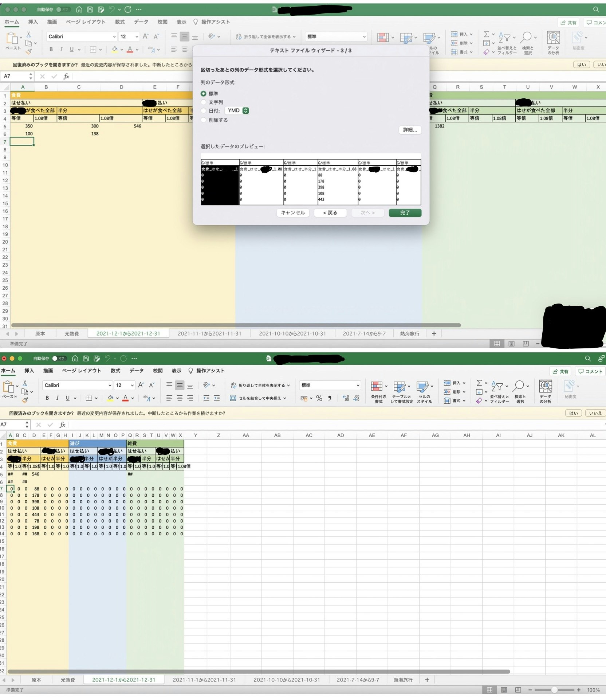
Task: Click horizontal scrollbar in top window
Action: [236, 325]
